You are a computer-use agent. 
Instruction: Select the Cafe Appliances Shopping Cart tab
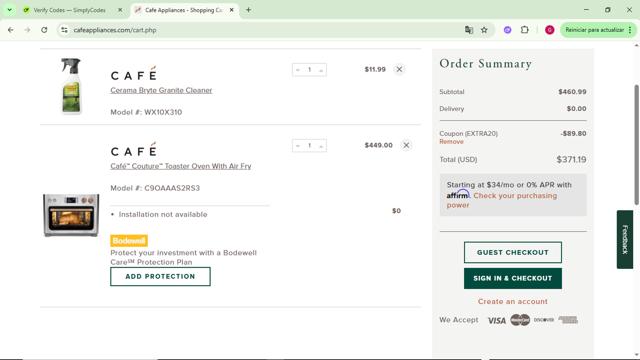183,10
